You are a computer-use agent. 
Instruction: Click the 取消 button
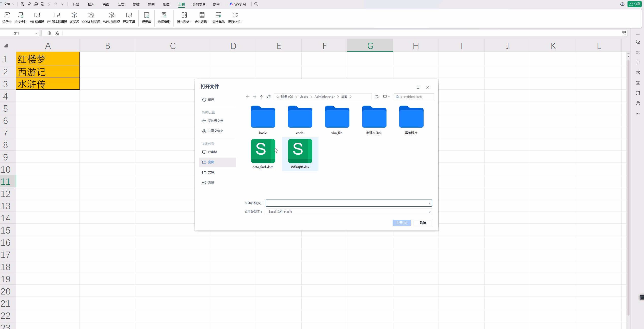pyautogui.click(x=423, y=223)
